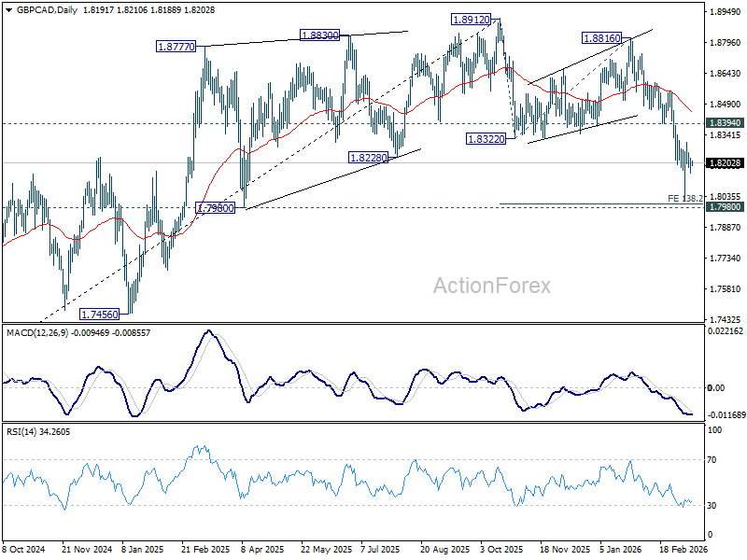Select the 1.82280 price label
The width and height of the screenshot is (747, 560).
368,158
